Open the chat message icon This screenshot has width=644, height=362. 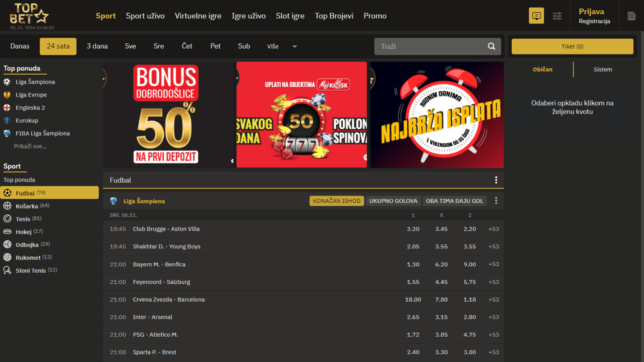[536, 16]
